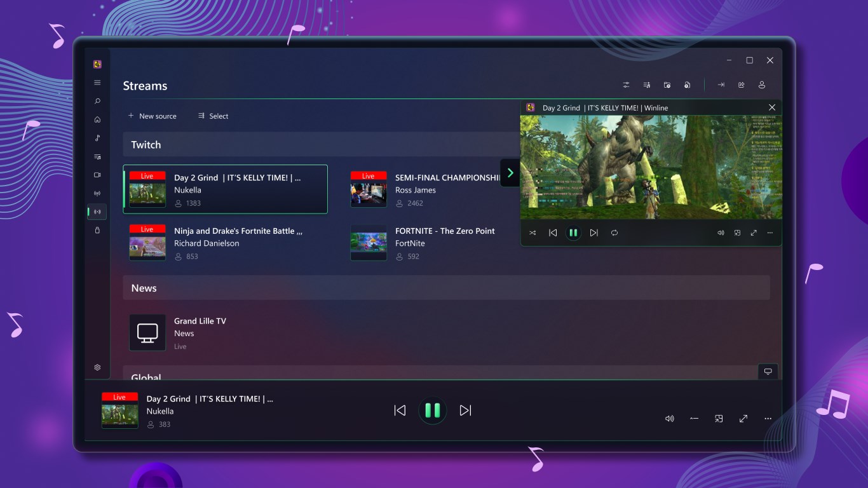Viewport: 868px width, 488px height.
Task: Close the Day 2 Grind mini player
Action: (x=772, y=107)
